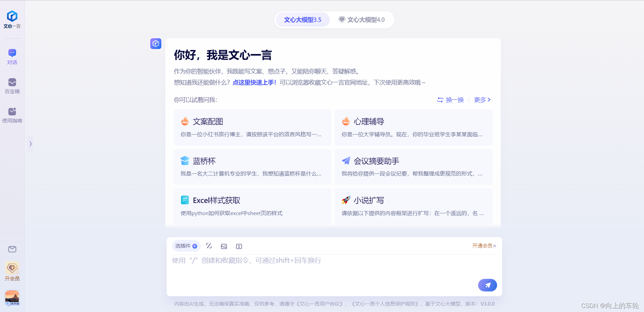The width and height of the screenshot is (644, 312).
Task: Select the 蓝桥杯 prompt card
Action: 253,167
